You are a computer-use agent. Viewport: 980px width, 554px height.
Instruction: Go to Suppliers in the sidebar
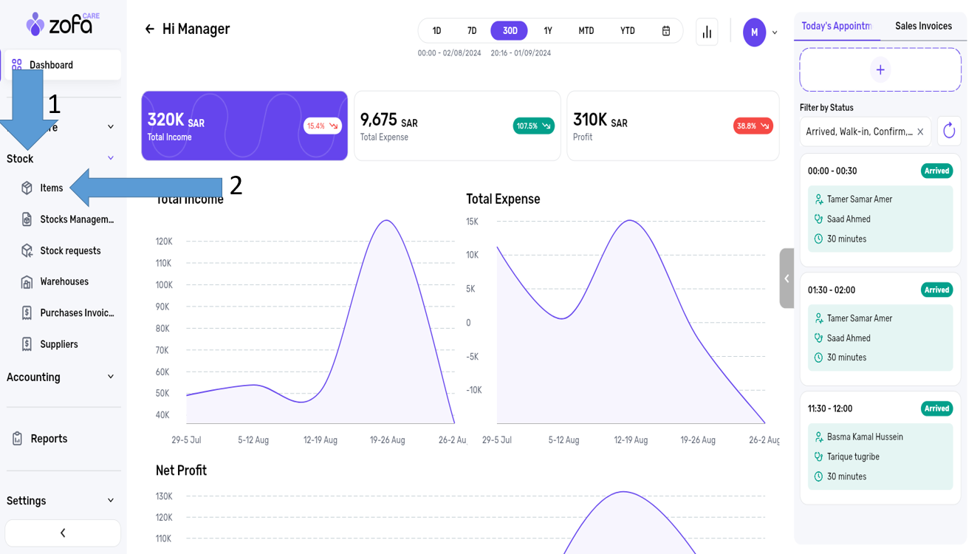pos(58,344)
